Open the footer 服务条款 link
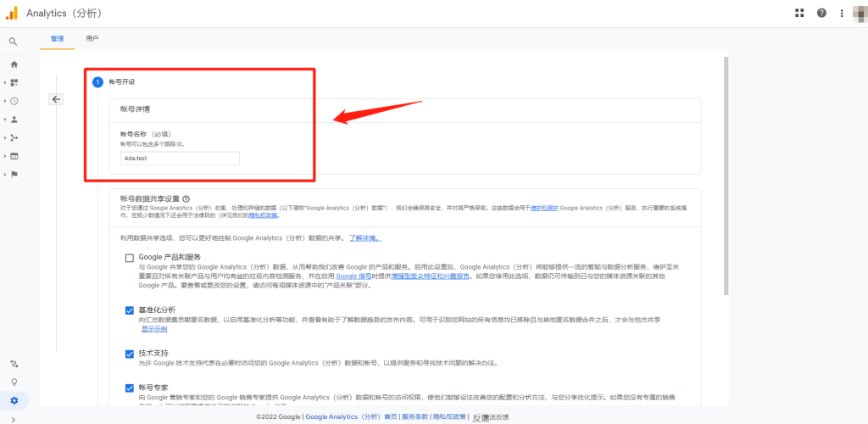Image resolution: width=868 pixels, height=424 pixels. pos(415,417)
